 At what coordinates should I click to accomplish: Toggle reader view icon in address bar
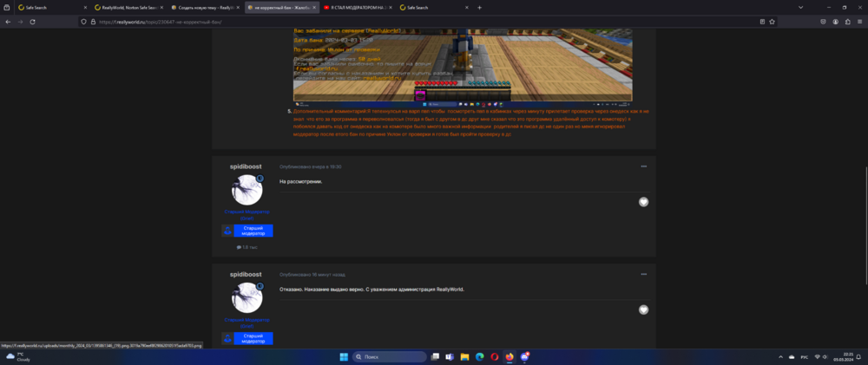click(x=762, y=22)
